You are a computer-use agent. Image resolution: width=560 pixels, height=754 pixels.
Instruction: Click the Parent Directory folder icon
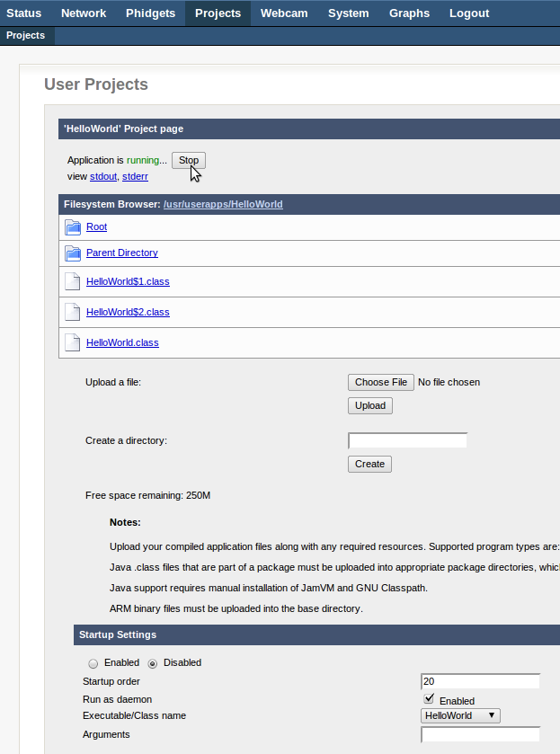[x=73, y=253]
